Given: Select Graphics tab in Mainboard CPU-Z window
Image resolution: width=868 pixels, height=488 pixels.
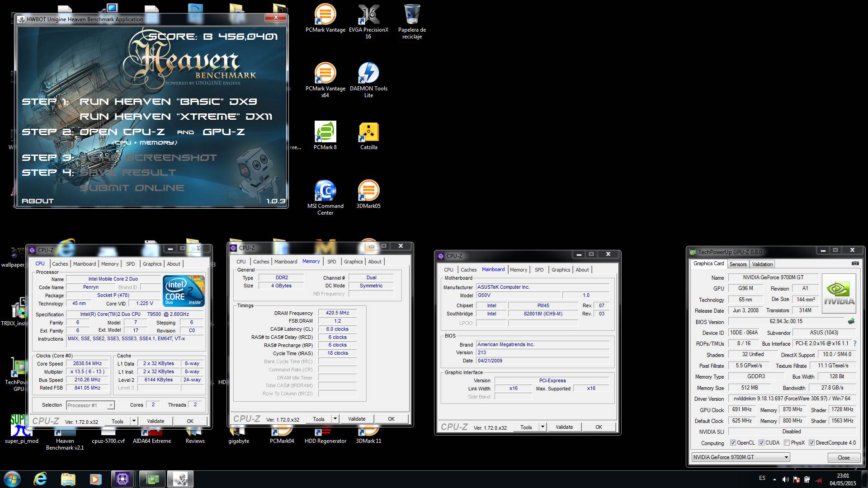Looking at the screenshot, I should tap(561, 270).
